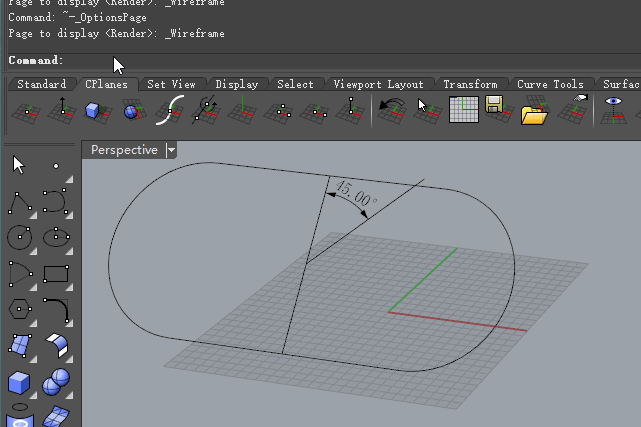Click the eye-over-plane CPlane icon
Viewport: 641px width, 427px height.
click(x=613, y=110)
